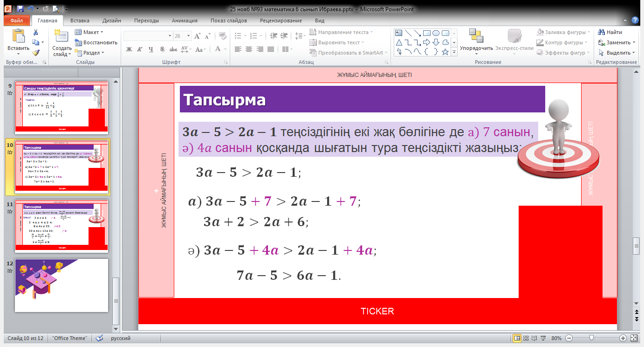The image size is (644, 347).
Task: Increase the list indent level
Action: pyautogui.click(x=284, y=36)
